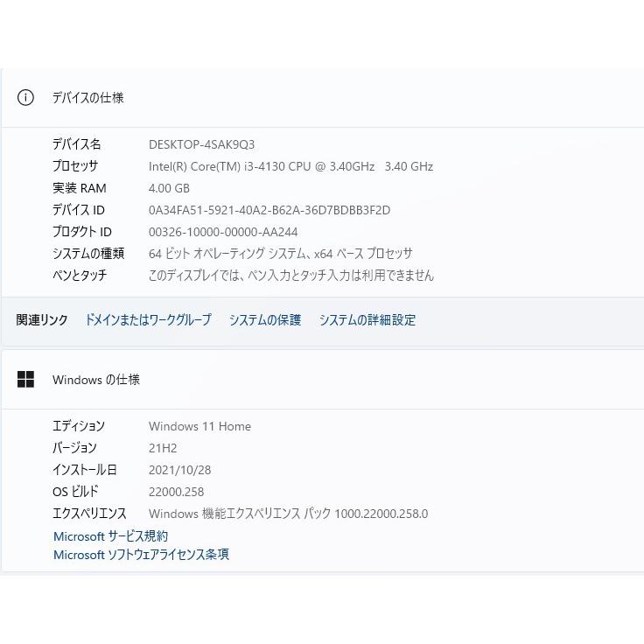
Task: Click the info icon beside デバイスの仕様
Action: [25, 98]
